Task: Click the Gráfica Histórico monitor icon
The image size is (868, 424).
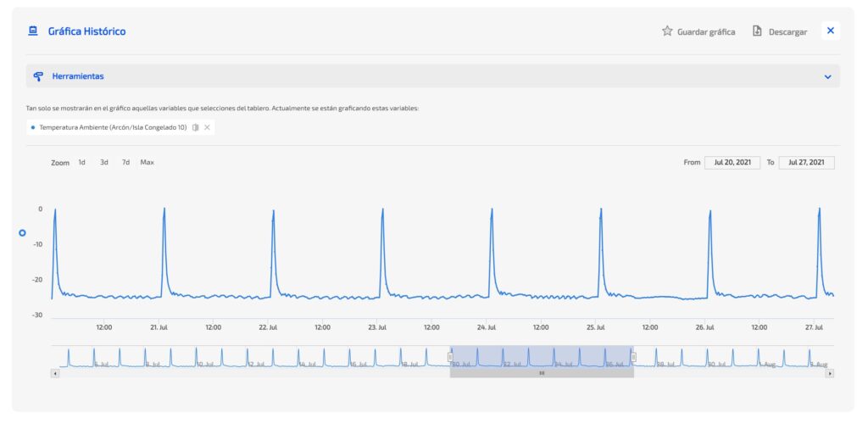Action: 33,31
